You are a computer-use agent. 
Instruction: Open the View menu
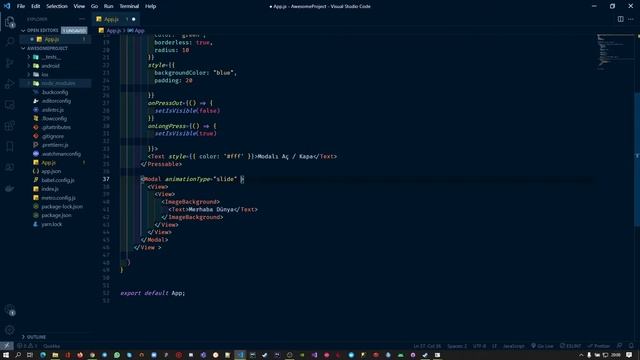(79, 6)
